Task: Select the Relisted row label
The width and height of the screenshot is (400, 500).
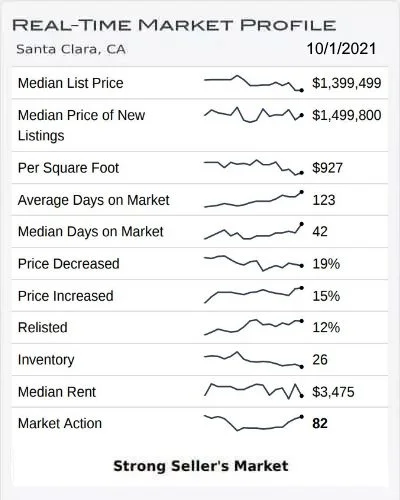Action: (x=43, y=327)
